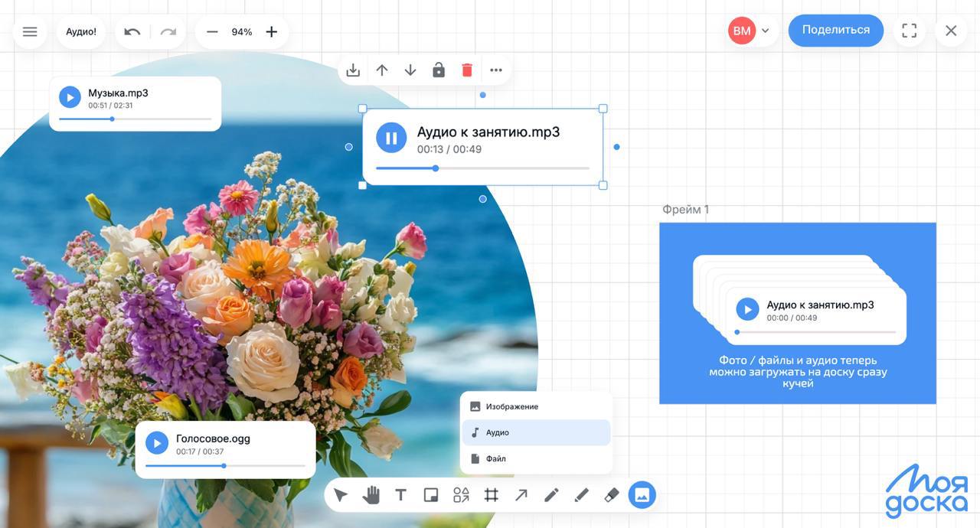This screenshot has width=980, height=528.
Task: Delete the selected audio with trash icon
Action: [467, 70]
